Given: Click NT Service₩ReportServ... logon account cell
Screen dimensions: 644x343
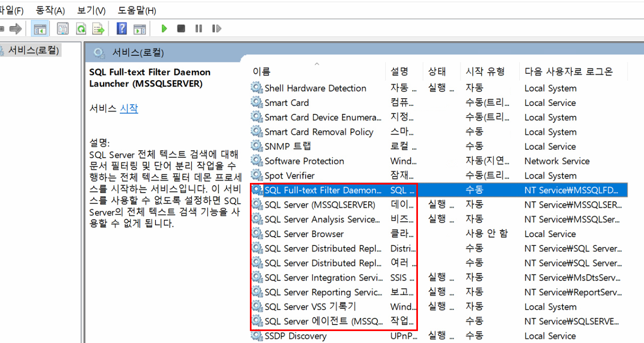Looking at the screenshot, I should [x=573, y=293].
